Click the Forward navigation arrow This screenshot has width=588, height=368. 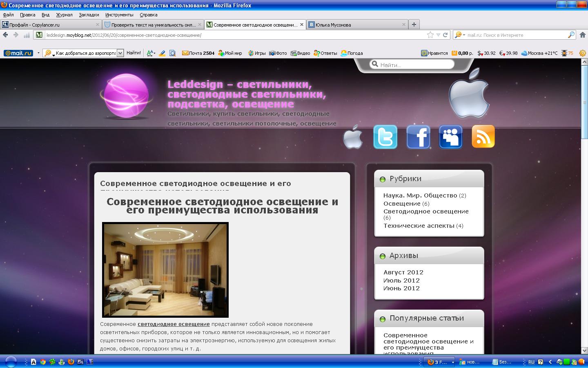[16, 35]
